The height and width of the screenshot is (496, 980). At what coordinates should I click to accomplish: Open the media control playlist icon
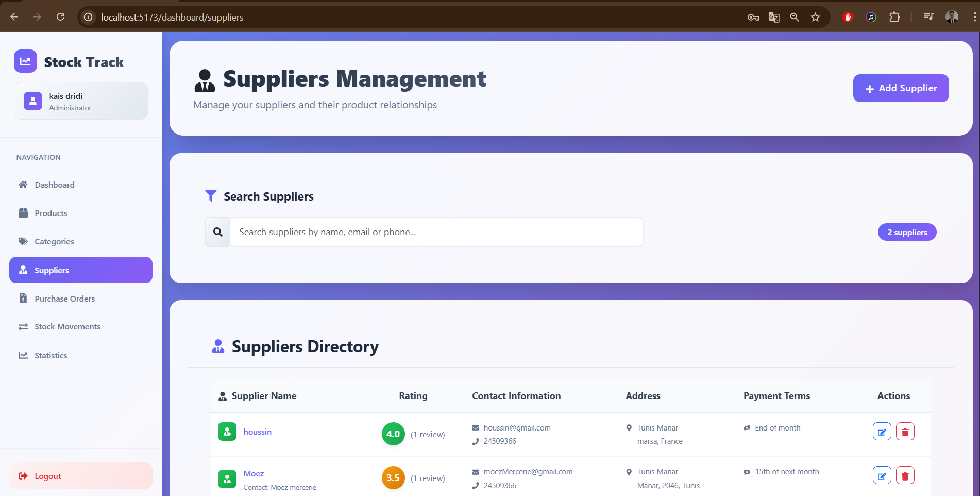tap(929, 17)
